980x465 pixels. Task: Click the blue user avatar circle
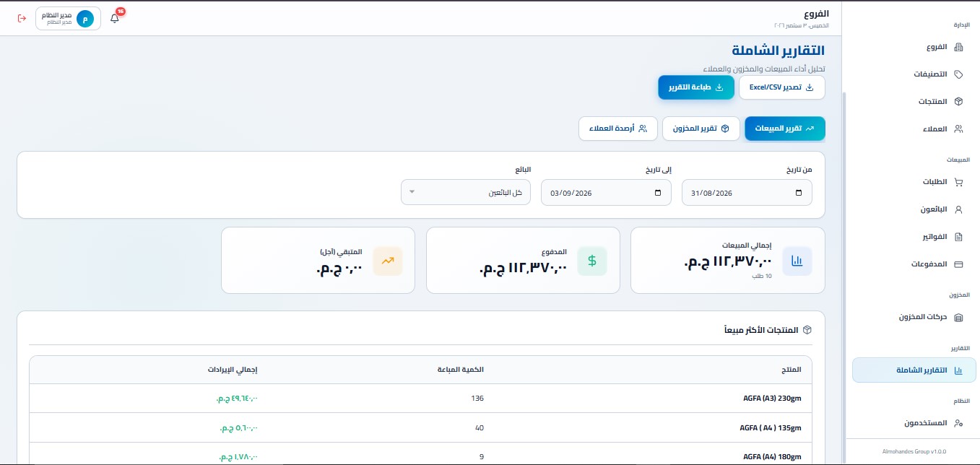tap(85, 19)
